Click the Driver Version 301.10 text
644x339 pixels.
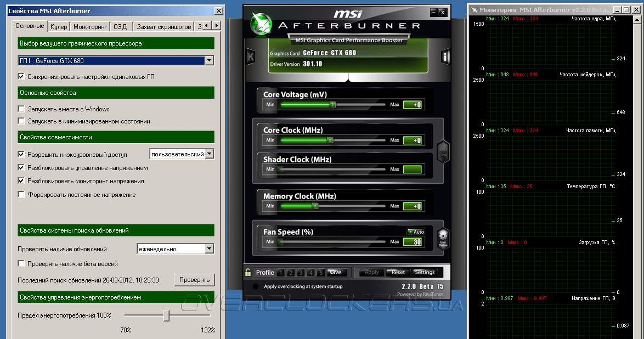296,64
